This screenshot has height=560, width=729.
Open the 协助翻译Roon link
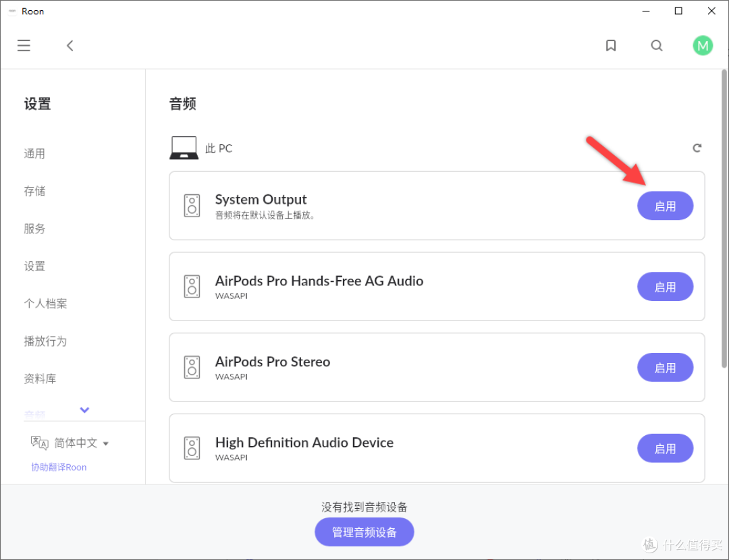coord(59,467)
